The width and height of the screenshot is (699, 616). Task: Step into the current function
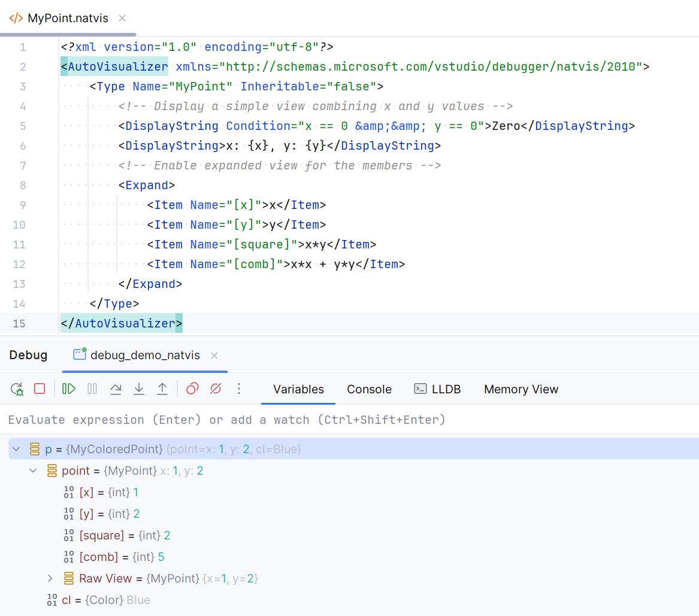point(139,389)
